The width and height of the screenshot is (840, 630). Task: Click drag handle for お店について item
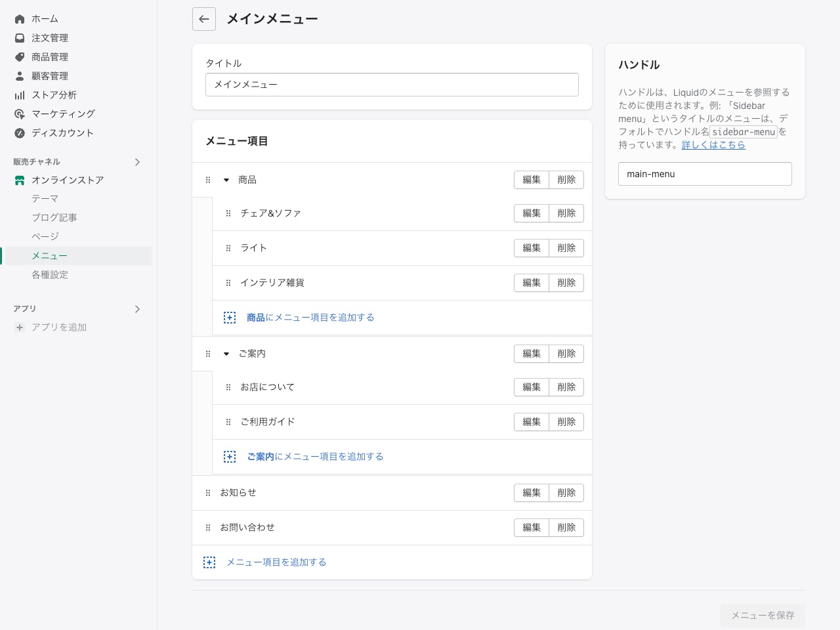tap(228, 387)
